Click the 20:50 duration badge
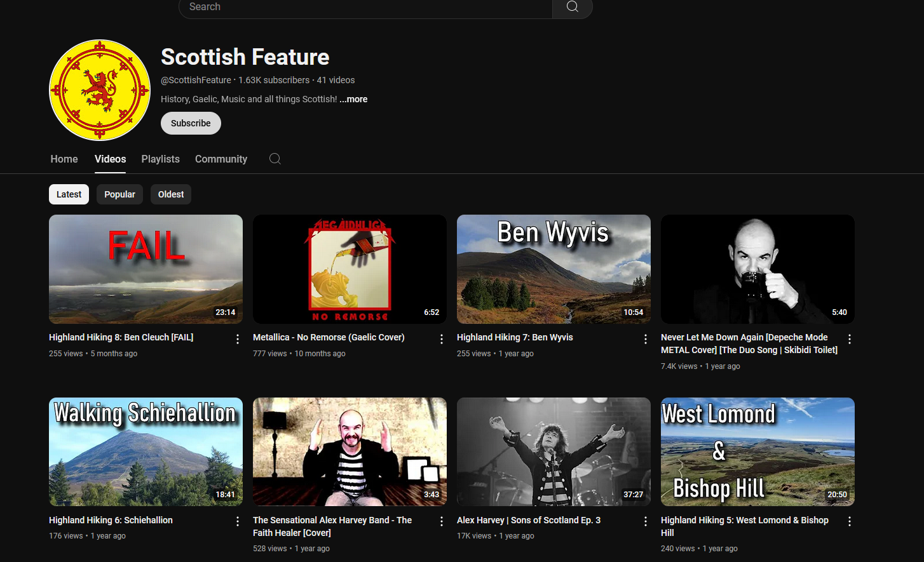This screenshot has width=924, height=562. [x=837, y=495]
